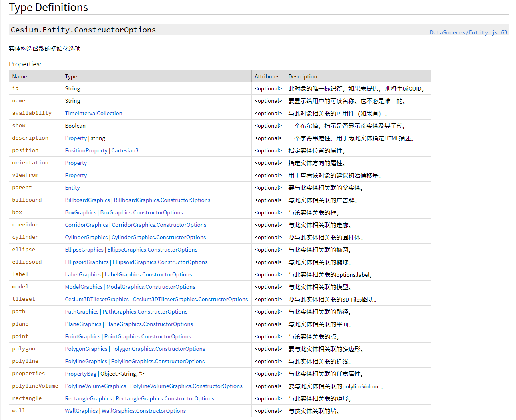Open the EllipseGraphics link

(x=84, y=250)
